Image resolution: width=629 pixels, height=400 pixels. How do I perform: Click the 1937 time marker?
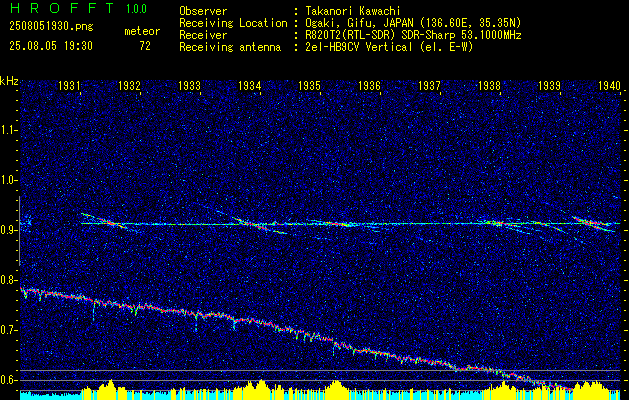(430, 85)
